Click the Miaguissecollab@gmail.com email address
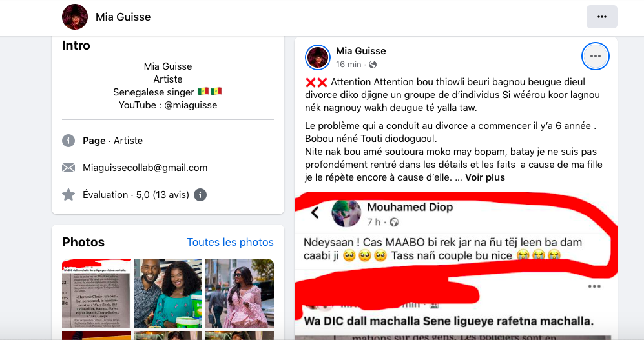The image size is (644, 340). [145, 168]
